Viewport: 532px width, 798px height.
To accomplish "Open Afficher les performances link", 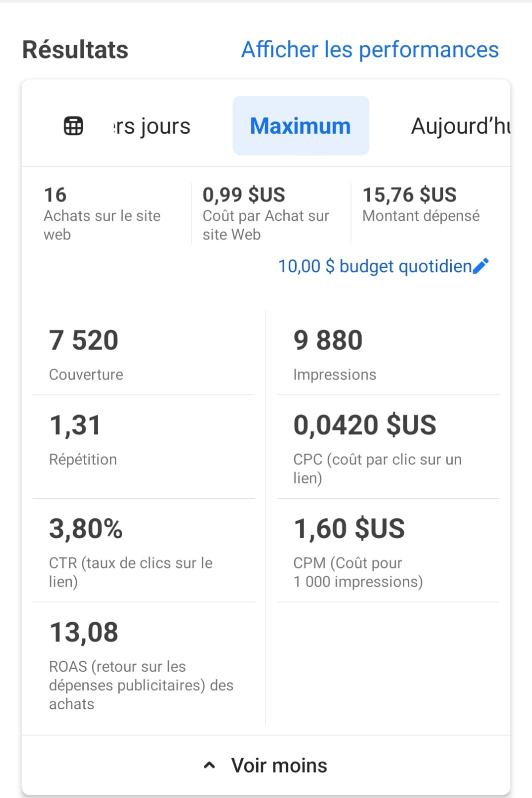I will coord(370,49).
